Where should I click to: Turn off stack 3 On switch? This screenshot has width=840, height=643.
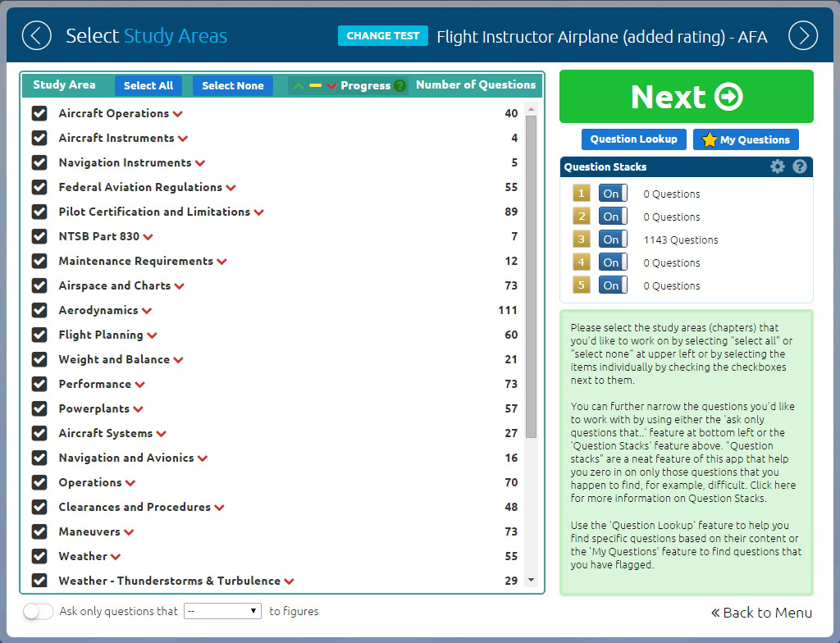[x=613, y=239]
